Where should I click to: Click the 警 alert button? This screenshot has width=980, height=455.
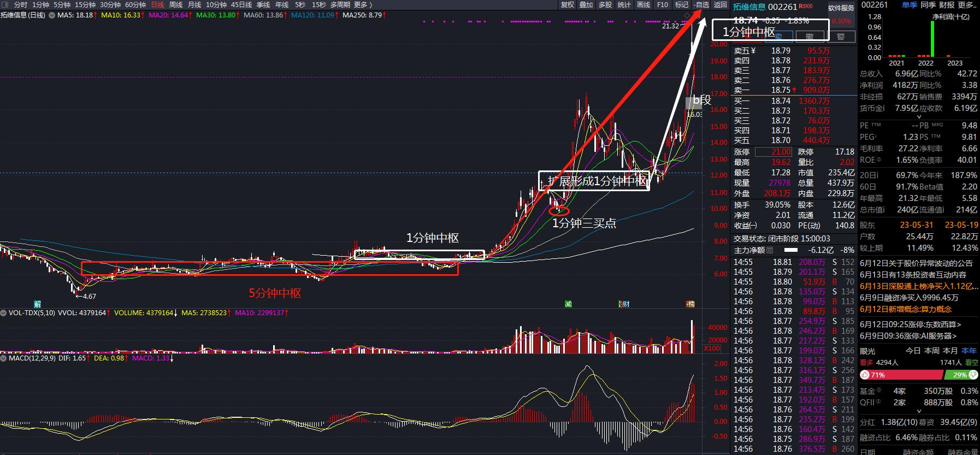coord(841,36)
